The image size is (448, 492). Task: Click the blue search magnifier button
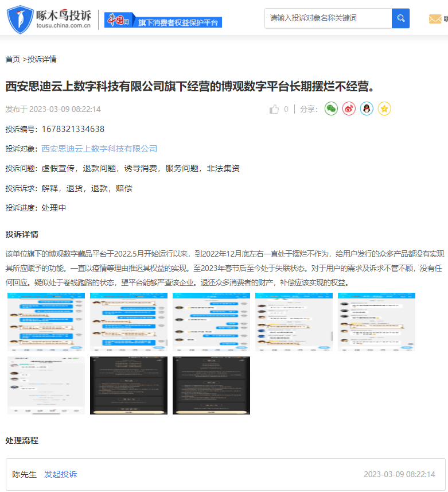click(x=400, y=18)
